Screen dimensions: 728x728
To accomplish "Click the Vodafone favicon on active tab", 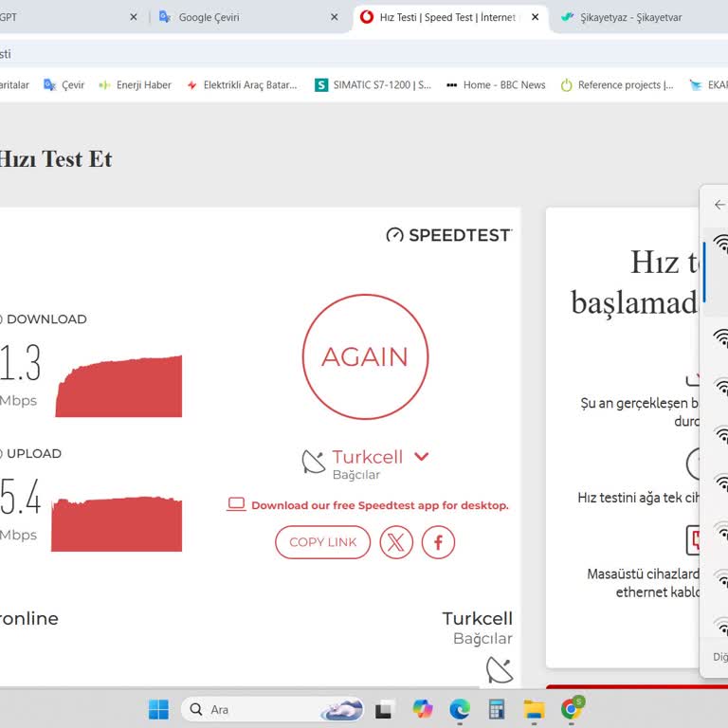I will 367,17.
